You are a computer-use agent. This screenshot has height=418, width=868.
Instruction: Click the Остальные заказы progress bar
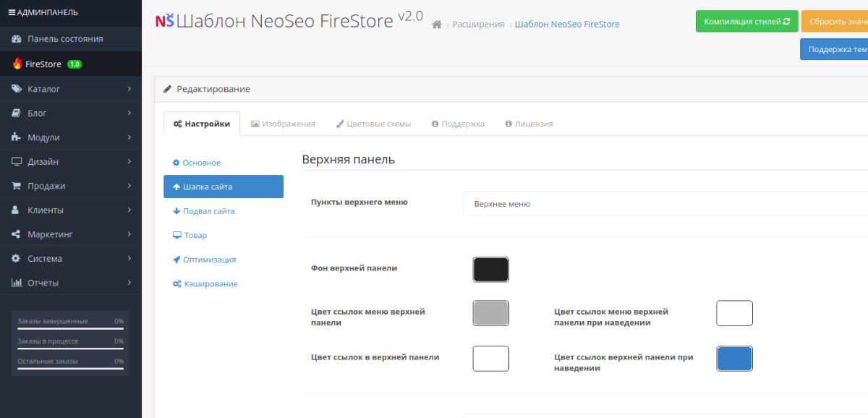point(71,369)
